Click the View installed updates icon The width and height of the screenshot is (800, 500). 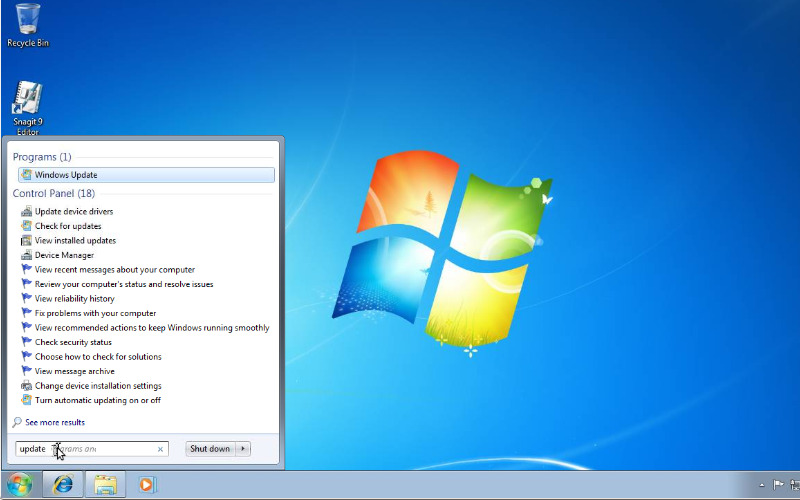[26, 240]
